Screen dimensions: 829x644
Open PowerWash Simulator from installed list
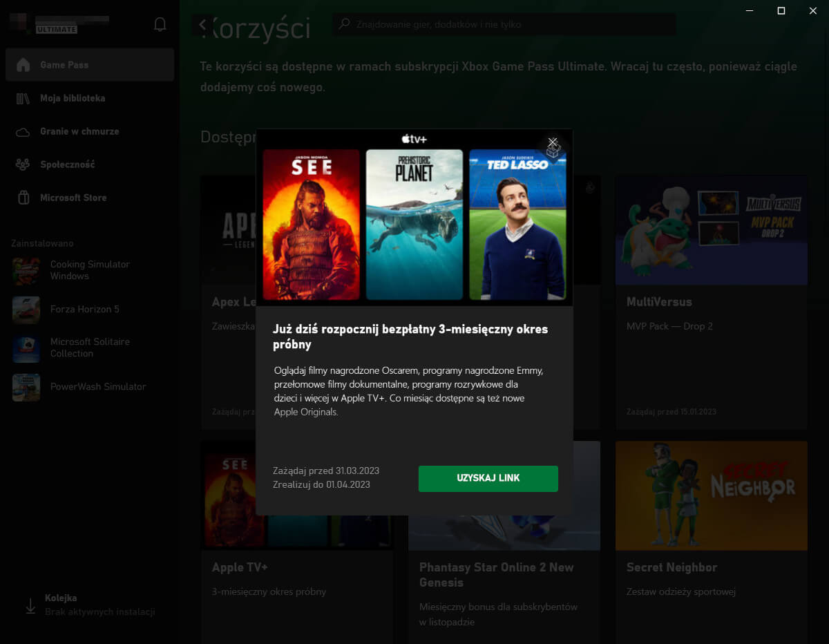[x=98, y=386]
